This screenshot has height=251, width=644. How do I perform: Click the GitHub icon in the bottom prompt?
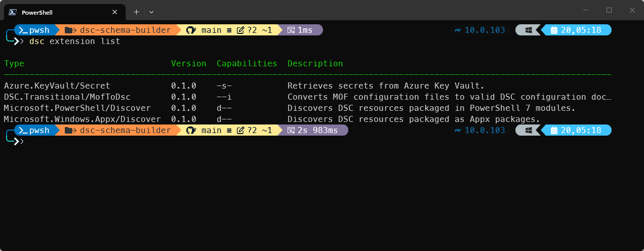(x=191, y=131)
